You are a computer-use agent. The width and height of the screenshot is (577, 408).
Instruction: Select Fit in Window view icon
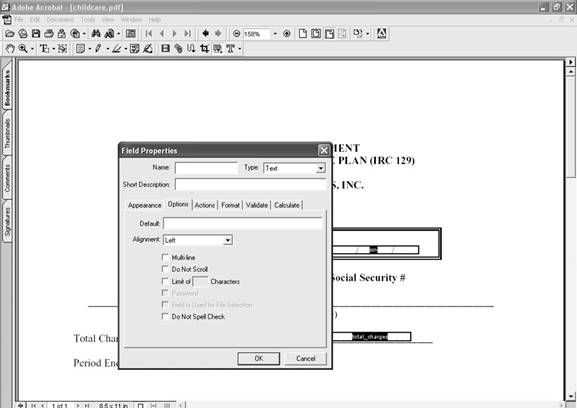[316, 34]
